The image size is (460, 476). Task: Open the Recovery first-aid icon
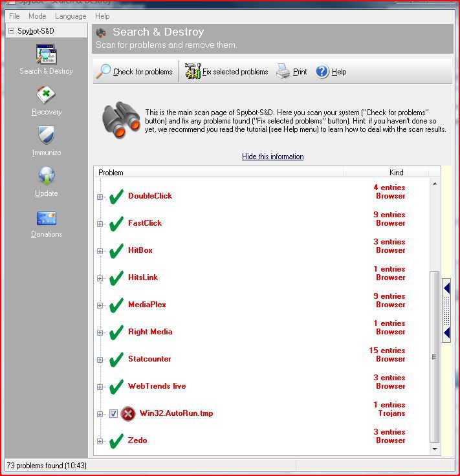click(x=46, y=95)
